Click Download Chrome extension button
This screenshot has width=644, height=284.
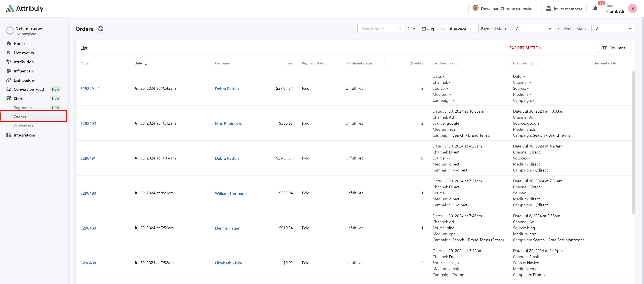click(503, 8)
